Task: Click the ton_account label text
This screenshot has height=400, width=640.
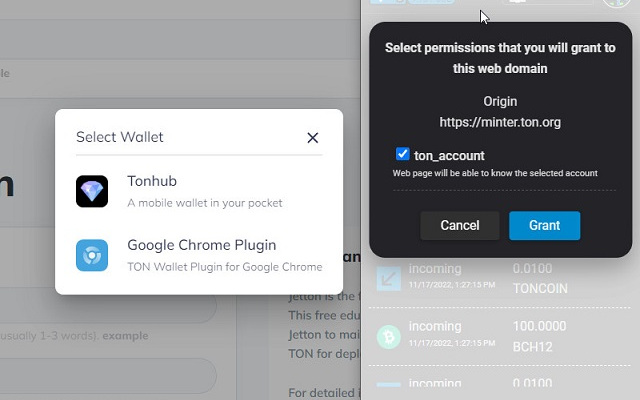Action: tap(449, 156)
